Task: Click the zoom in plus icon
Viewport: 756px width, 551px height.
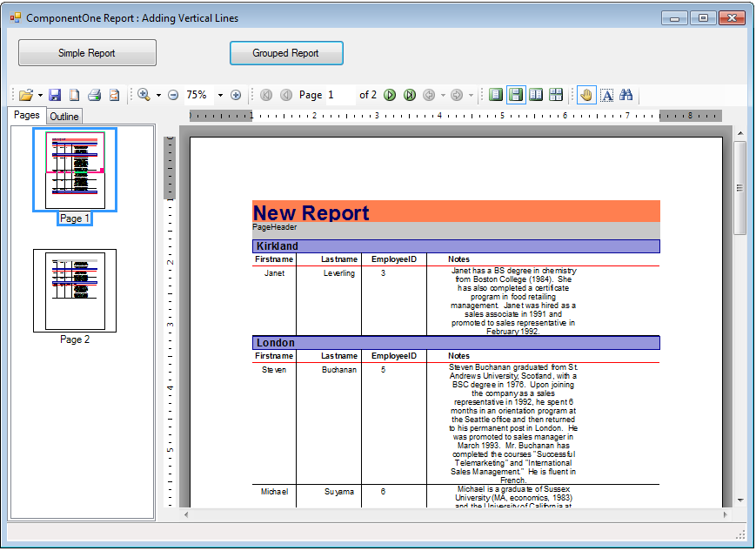Action: click(x=236, y=95)
